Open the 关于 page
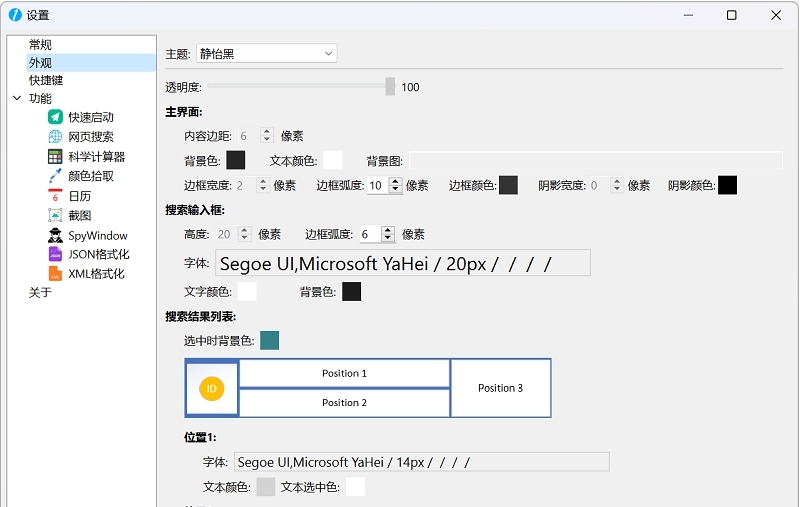 (40, 292)
